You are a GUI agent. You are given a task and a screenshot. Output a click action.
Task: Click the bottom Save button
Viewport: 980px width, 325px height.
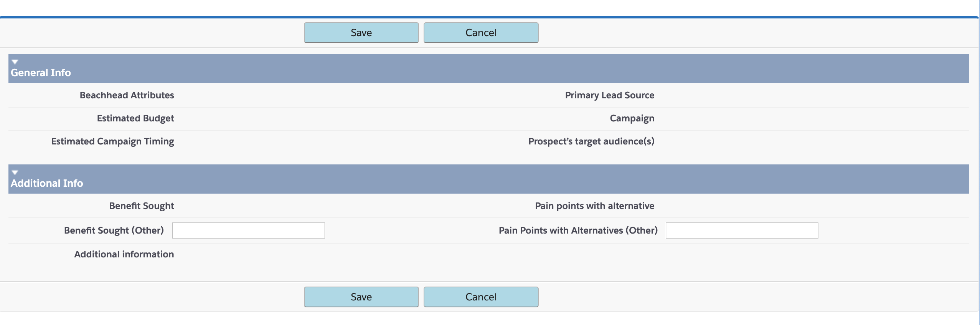click(361, 296)
